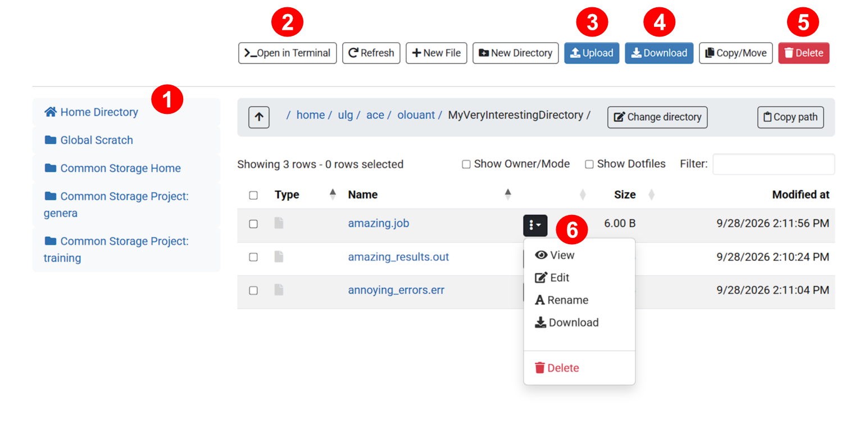Click the up-arrow parent directory button
Viewport: 868px width, 431px height.
point(259,117)
